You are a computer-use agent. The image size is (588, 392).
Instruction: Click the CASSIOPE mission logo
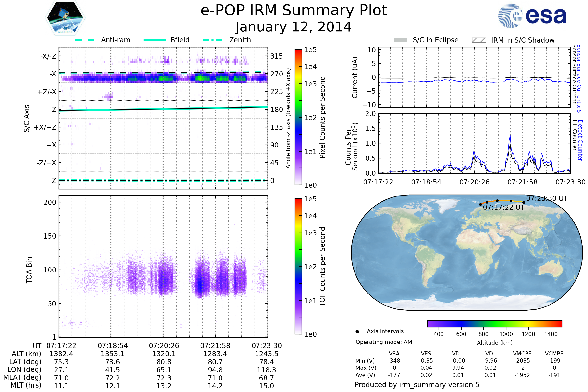pos(65,18)
